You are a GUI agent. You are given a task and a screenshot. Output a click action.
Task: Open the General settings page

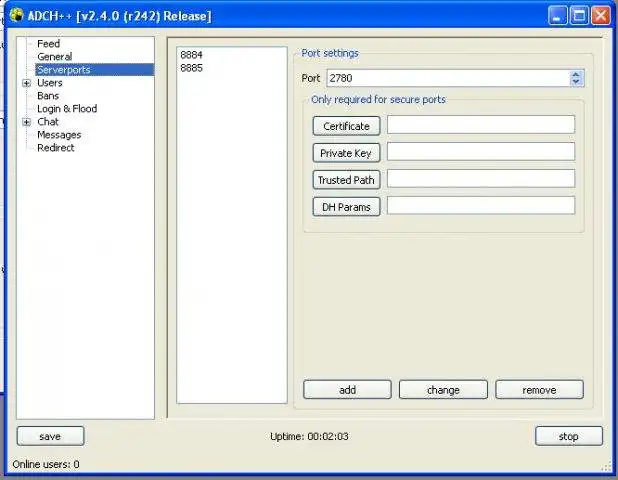[54, 57]
